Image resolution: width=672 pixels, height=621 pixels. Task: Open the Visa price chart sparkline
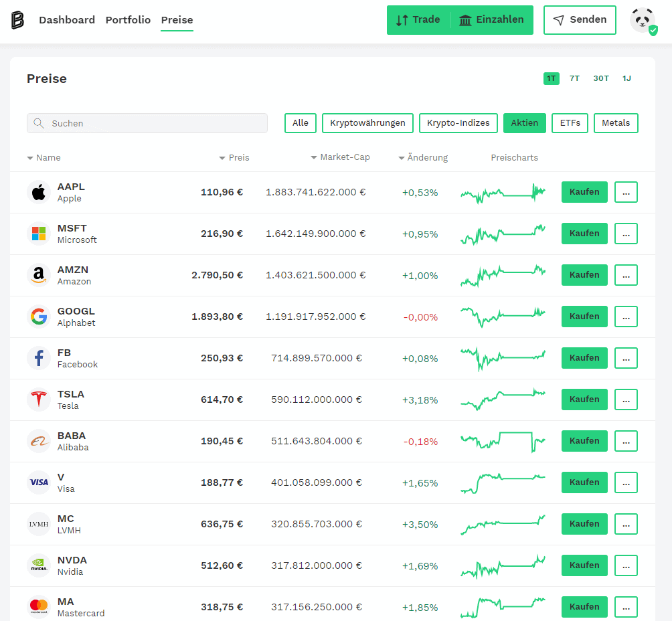pos(503,483)
